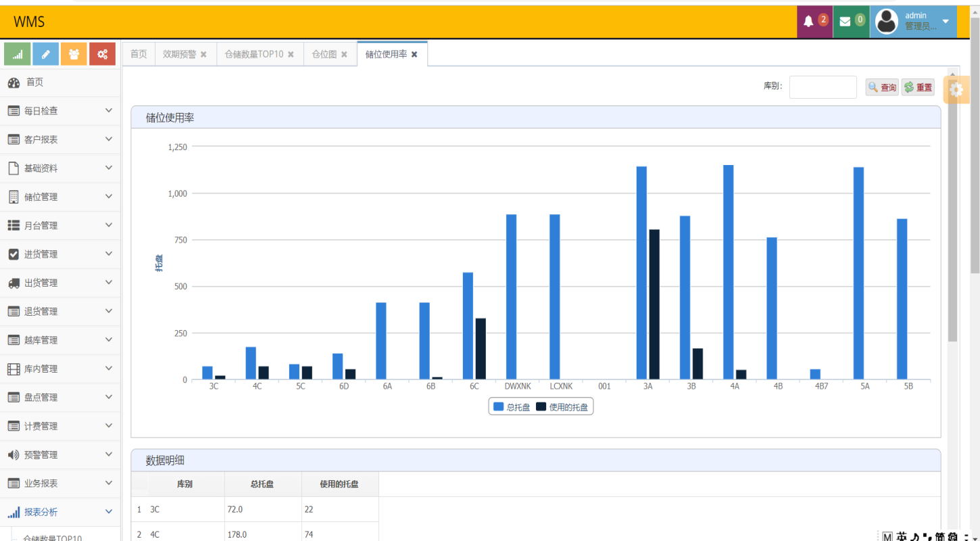This screenshot has width=980, height=541.
Task: Click the 5A blue total bar
Action: coord(858,273)
